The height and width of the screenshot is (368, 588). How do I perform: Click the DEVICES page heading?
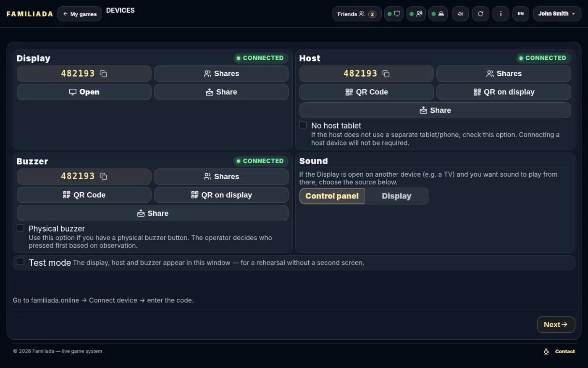click(121, 11)
